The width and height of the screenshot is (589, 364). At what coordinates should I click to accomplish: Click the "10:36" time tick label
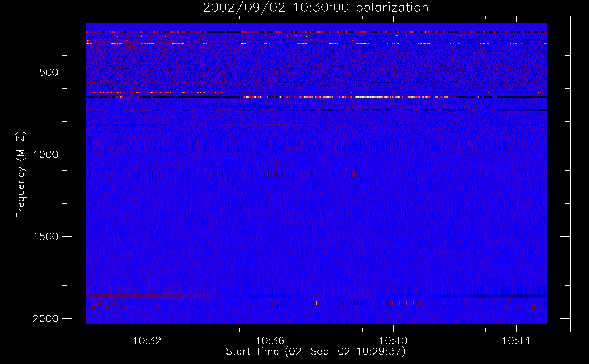pos(270,341)
